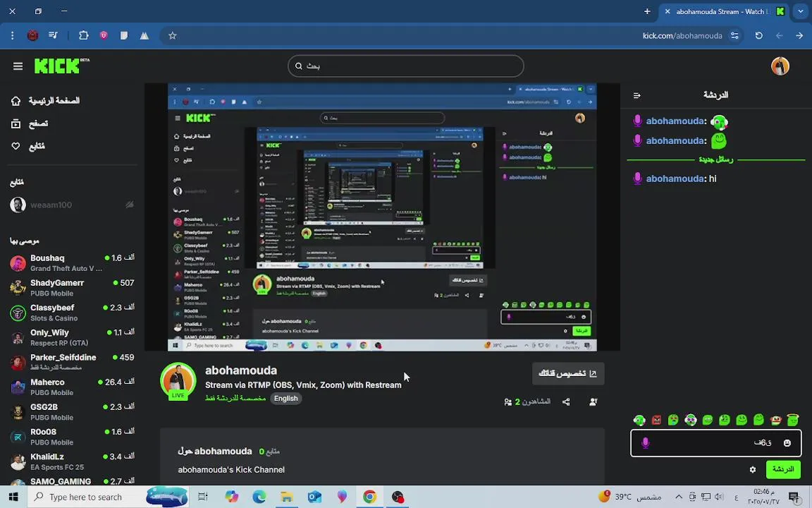Open the browser three-dot menu
812x508 pixels.
click(x=13, y=36)
